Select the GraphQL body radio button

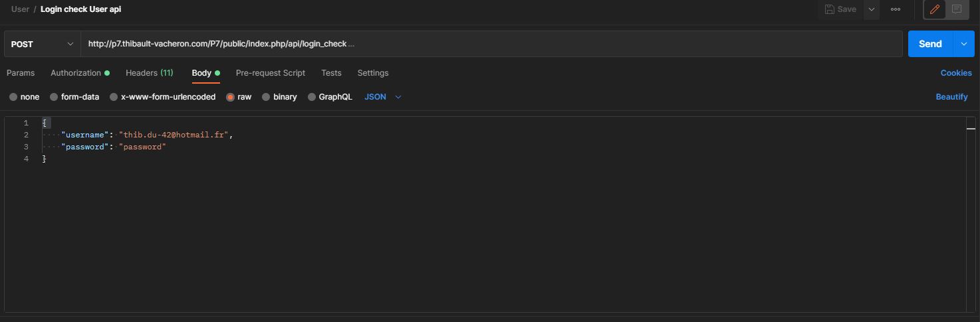click(312, 97)
